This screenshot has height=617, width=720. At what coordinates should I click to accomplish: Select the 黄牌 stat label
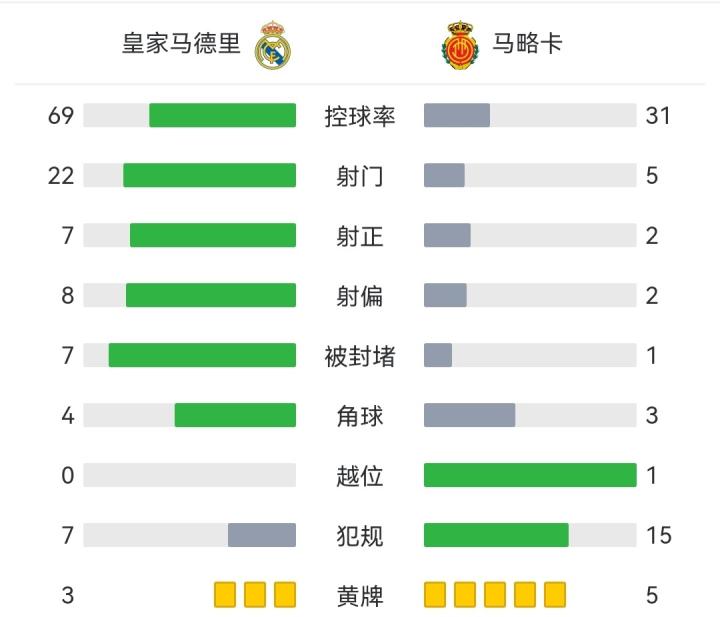click(360, 596)
